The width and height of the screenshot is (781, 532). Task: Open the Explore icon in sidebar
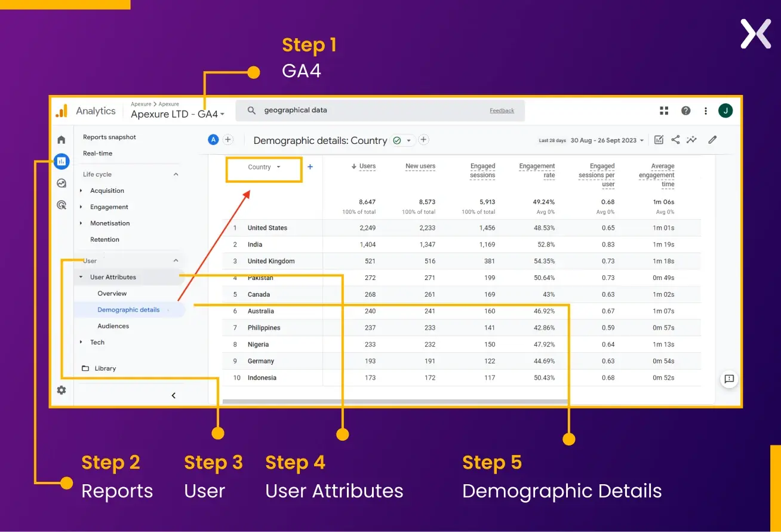[62, 183]
